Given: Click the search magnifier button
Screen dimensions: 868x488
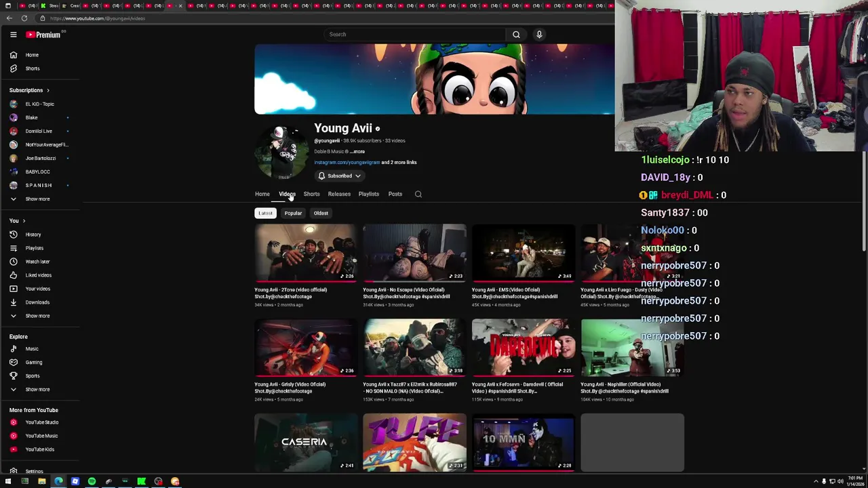Looking at the screenshot, I should click(x=516, y=35).
